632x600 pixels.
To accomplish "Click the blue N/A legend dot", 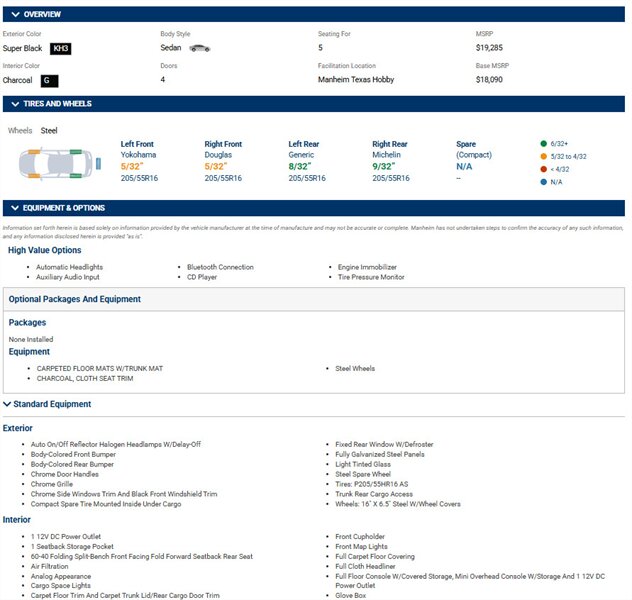I will (543, 182).
